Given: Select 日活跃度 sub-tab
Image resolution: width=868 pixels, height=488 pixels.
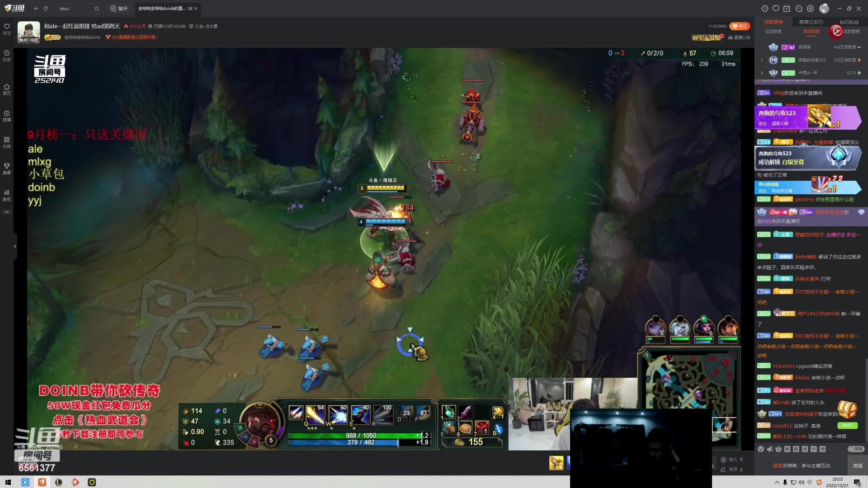Looking at the screenshot, I should [773, 32].
